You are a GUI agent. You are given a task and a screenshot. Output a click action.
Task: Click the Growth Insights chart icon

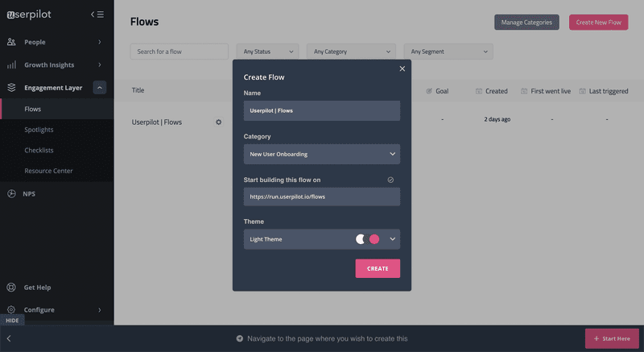11,64
